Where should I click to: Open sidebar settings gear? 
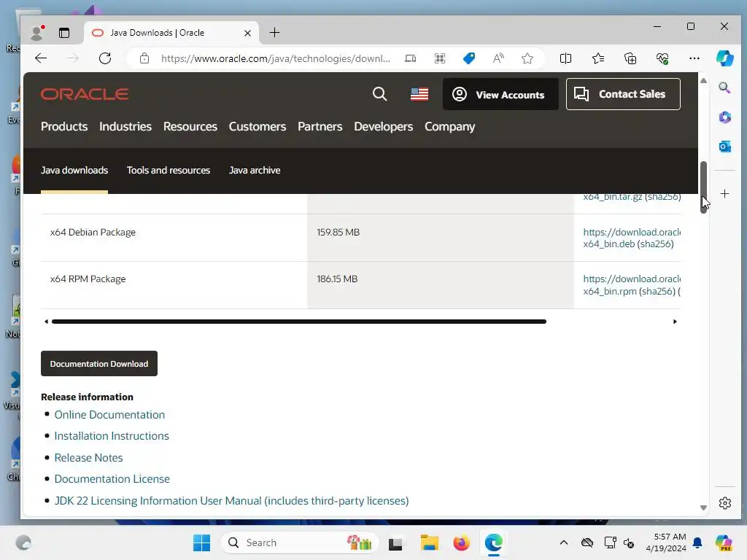(x=724, y=503)
